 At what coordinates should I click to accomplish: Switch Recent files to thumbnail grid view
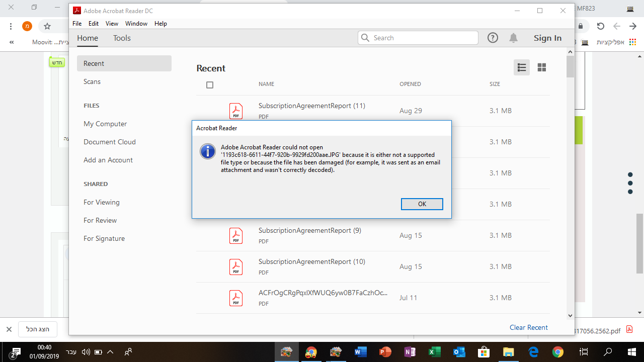pos(542,67)
